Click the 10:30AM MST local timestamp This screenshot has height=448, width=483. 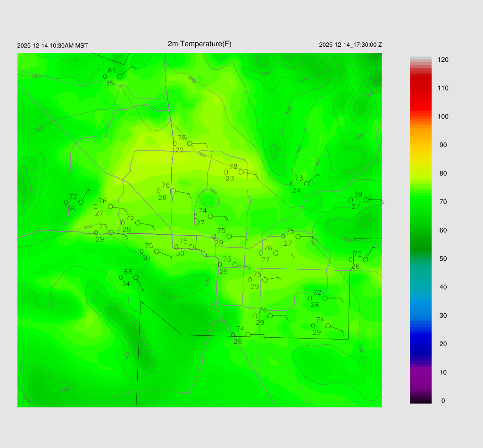click(52, 46)
